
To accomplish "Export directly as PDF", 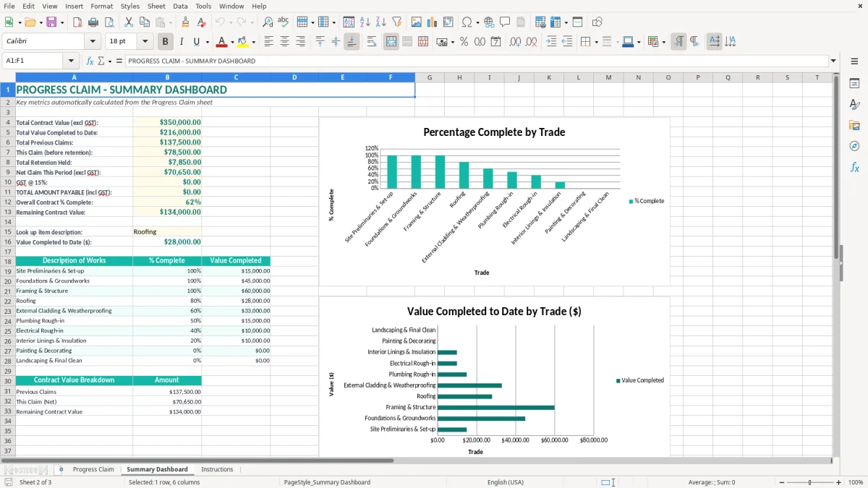I will 77,22.
